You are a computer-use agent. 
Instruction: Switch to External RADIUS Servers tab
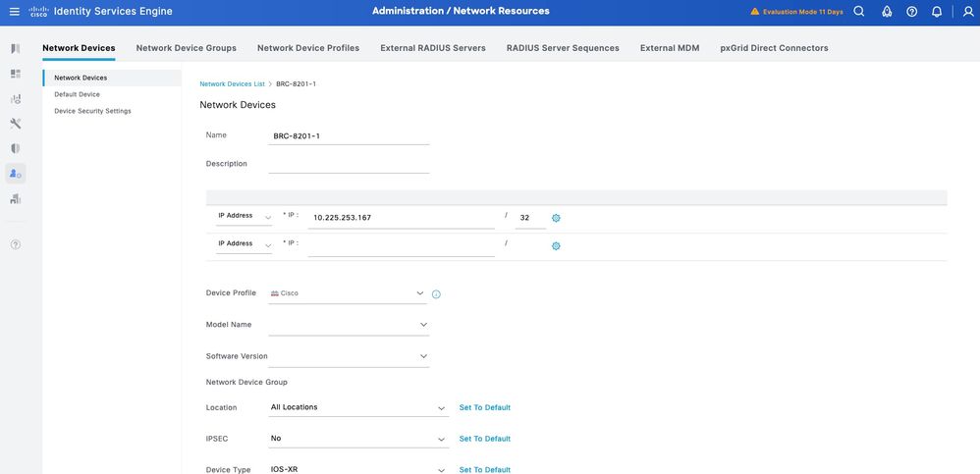coord(433,48)
